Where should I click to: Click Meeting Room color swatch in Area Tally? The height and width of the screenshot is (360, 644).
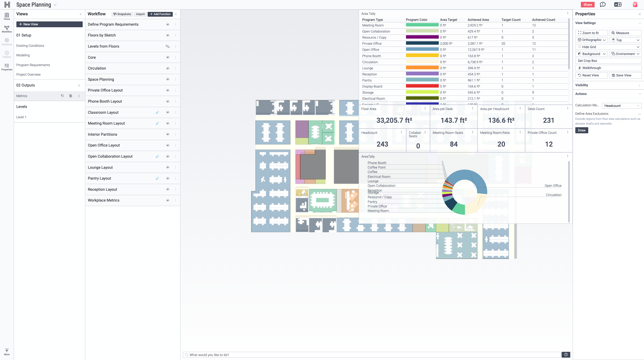click(x=422, y=25)
